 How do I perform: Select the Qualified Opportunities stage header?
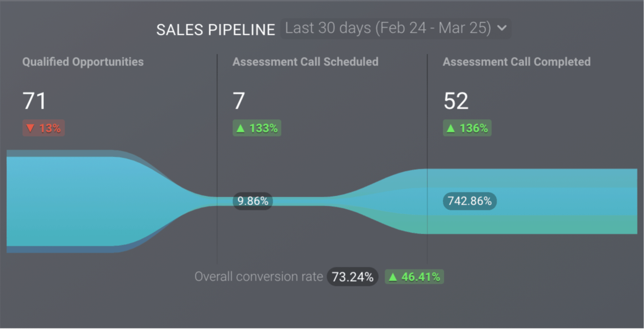point(83,62)
